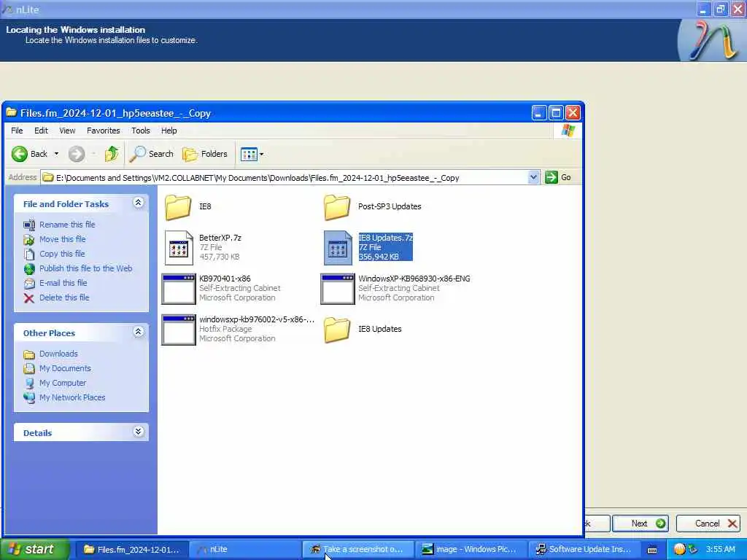Click the greyed Forward arrow button
Image resolution: width=747 pixels, height=560 pixels.
(76, 154)
